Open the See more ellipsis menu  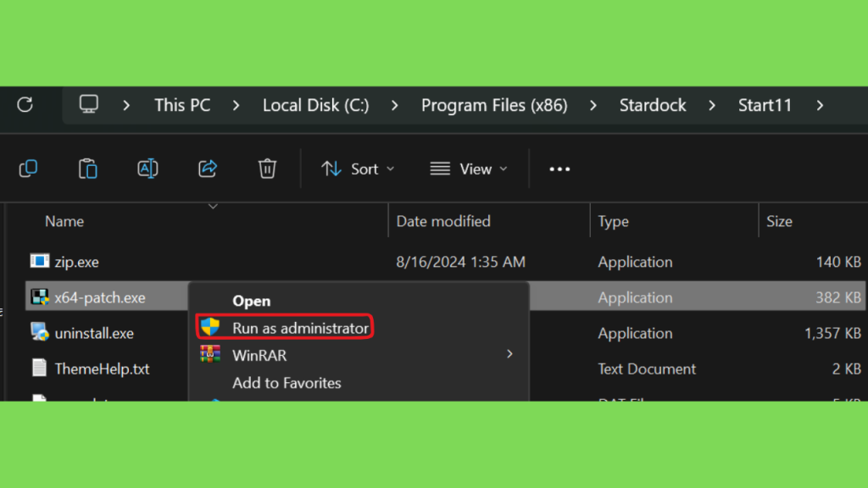coord(559,169)
